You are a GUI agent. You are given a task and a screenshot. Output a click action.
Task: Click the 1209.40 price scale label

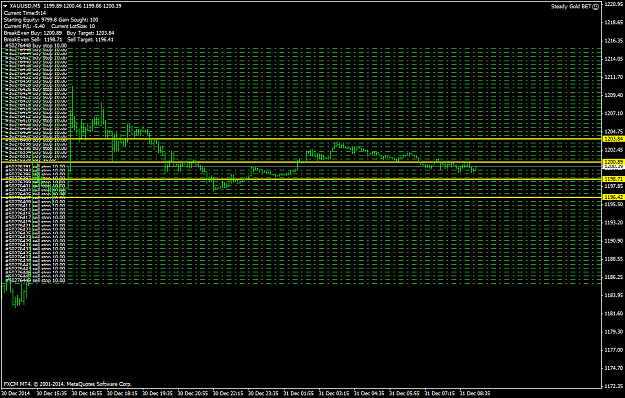pyautogui.click(x=614, y=95)
